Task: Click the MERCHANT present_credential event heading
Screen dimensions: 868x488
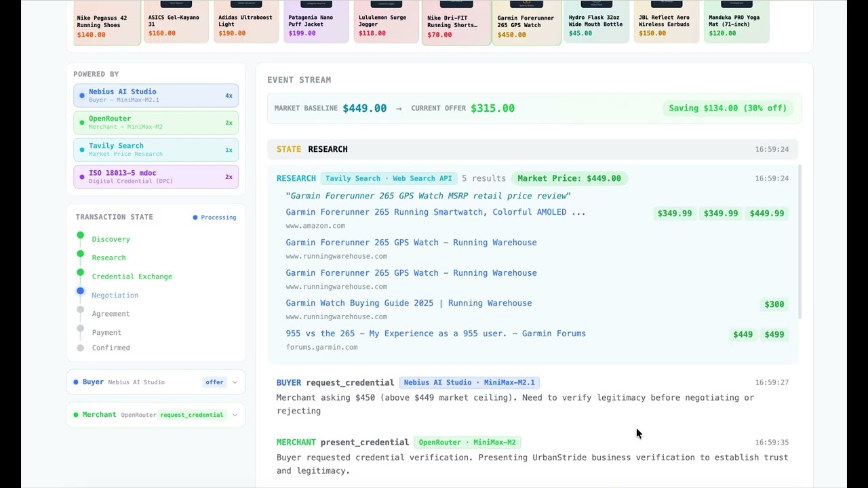Action: [342, 443]
